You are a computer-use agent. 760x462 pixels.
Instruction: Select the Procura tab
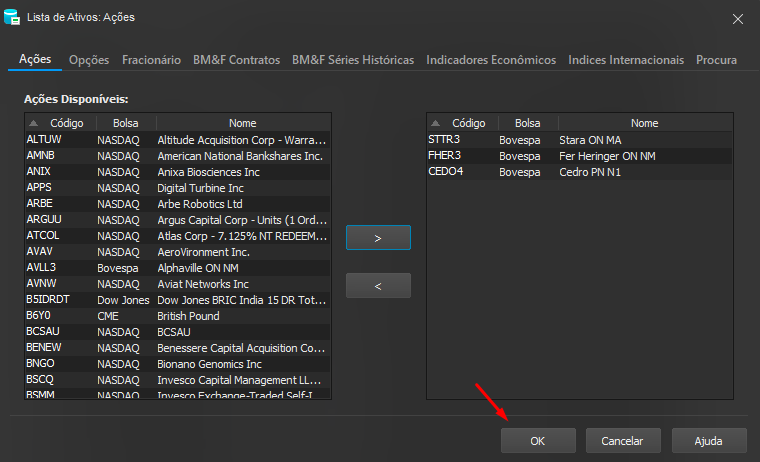click(x=716, y=60)
